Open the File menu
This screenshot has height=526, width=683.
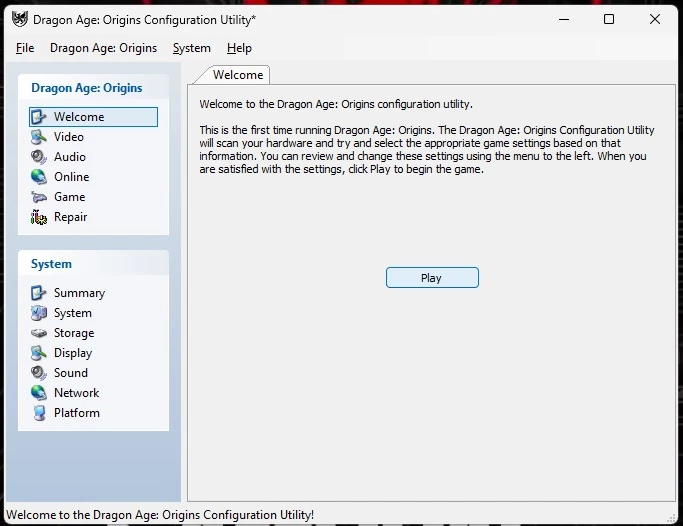click(x=25, y=48)
